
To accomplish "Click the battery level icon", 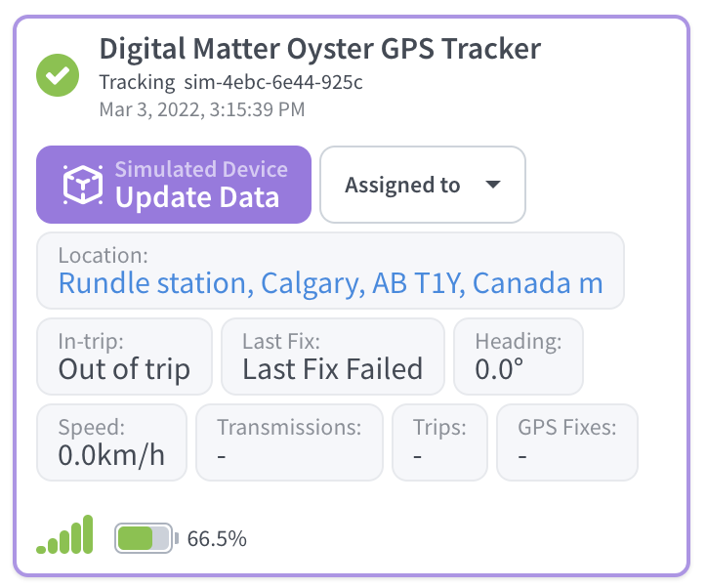I will click(x=146, y=538).
